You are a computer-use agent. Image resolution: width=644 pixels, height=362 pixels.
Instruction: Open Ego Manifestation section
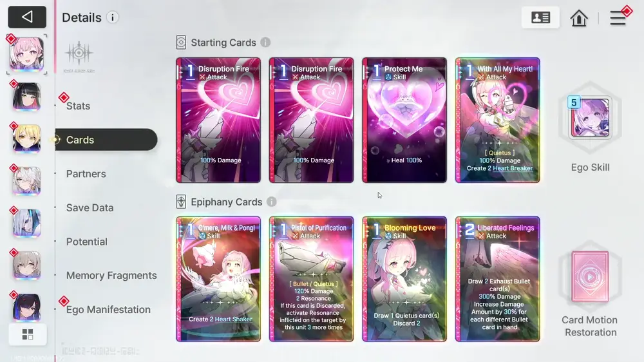point(108,309)
